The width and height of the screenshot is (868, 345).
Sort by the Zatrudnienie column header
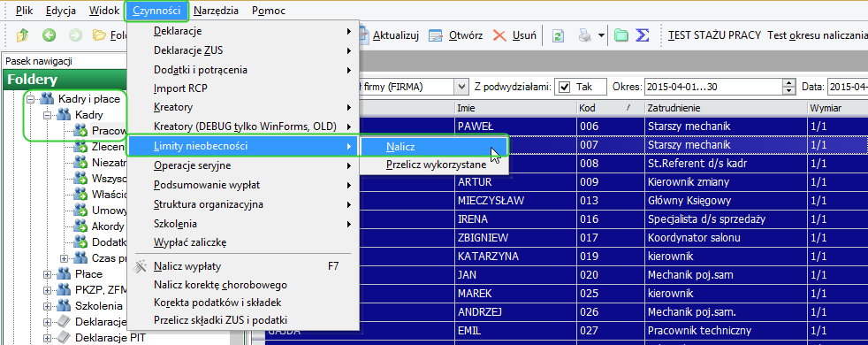tap(725, 108)
